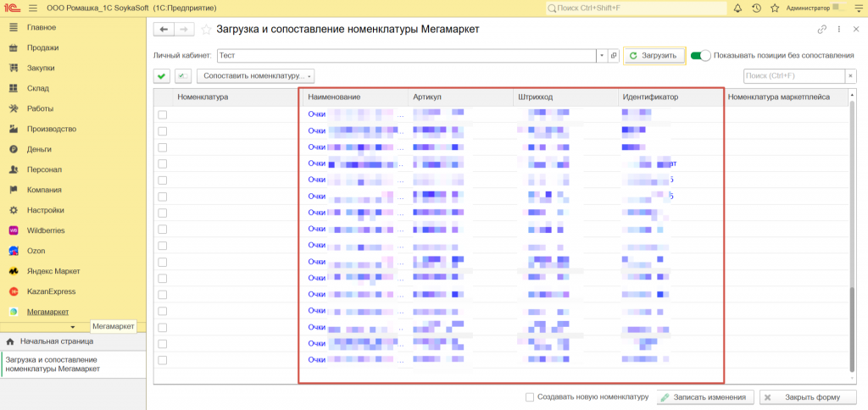
Task: Switch to 'Начальная страница' tab
Action: 56,341
